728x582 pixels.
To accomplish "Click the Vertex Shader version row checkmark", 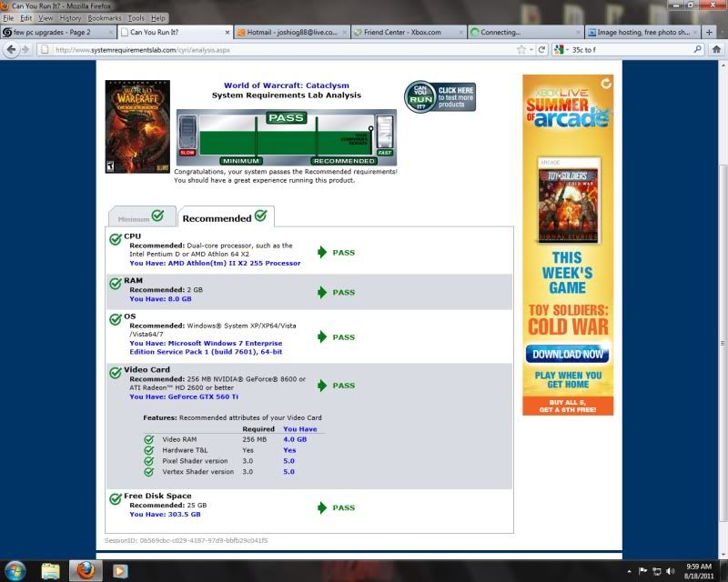I will 149,472.
